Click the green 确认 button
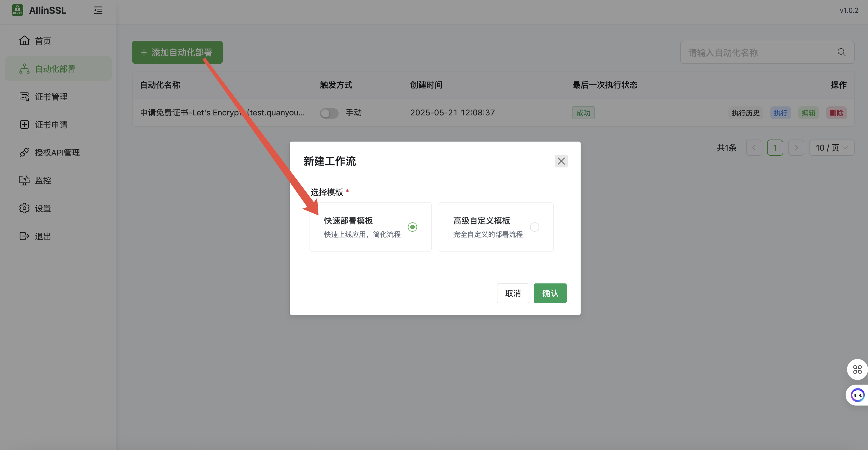Viewport: 868px width, 450px height. [550, 293]
